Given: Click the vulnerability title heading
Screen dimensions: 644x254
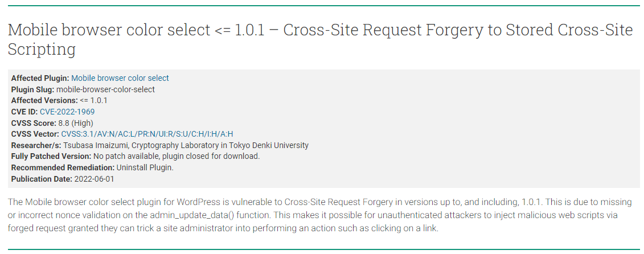Looking at the screenshot, I should click(320, 40).
